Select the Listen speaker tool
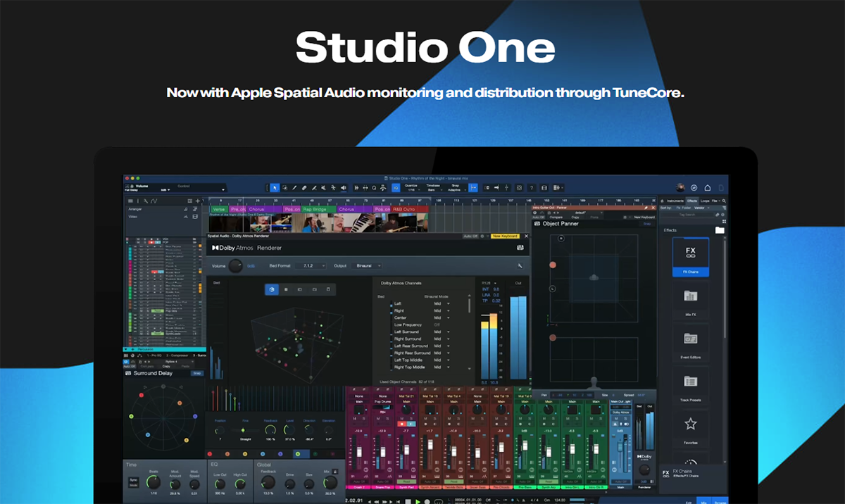Image resolution: width=845 pixels, height=504 pixels. (x=343, y=188)
